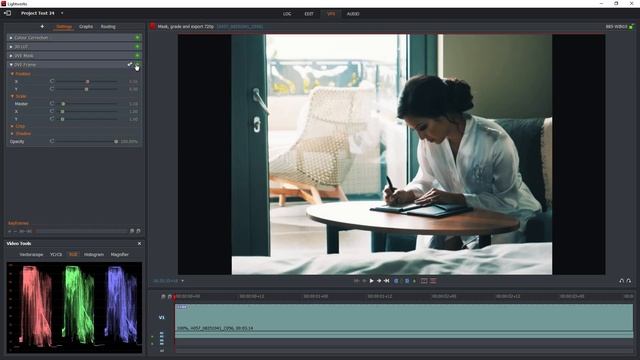640x360 pixels.
Task: Click the exit project icon beside Project Test 34
Action: coord(7,13)
